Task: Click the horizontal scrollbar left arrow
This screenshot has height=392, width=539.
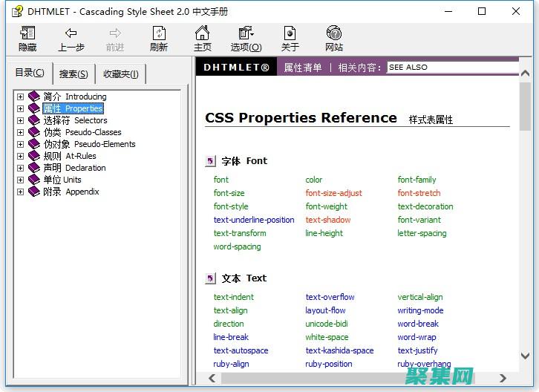Action: pos(212,378)
